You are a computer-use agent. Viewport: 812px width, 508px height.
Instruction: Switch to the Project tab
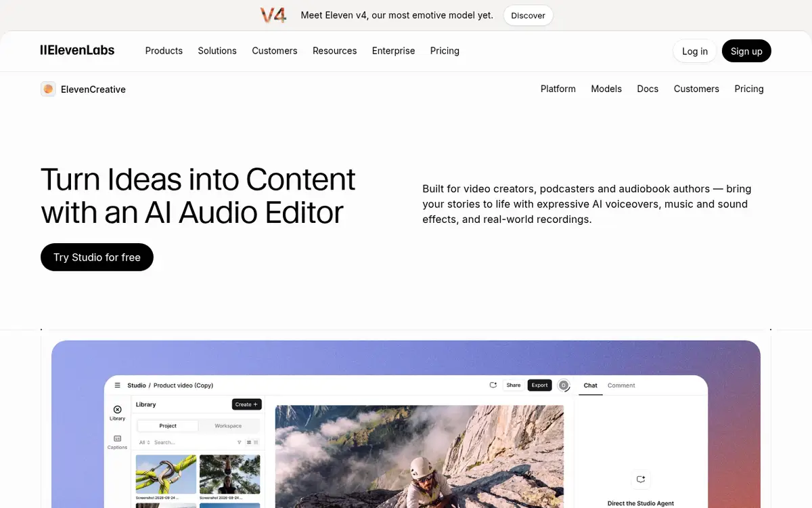click(168, 426)
